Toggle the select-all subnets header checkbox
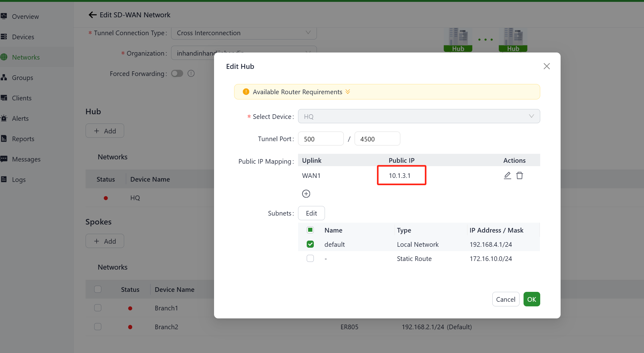The height and width of the screenshot is (353, 644). click(310, 230)
